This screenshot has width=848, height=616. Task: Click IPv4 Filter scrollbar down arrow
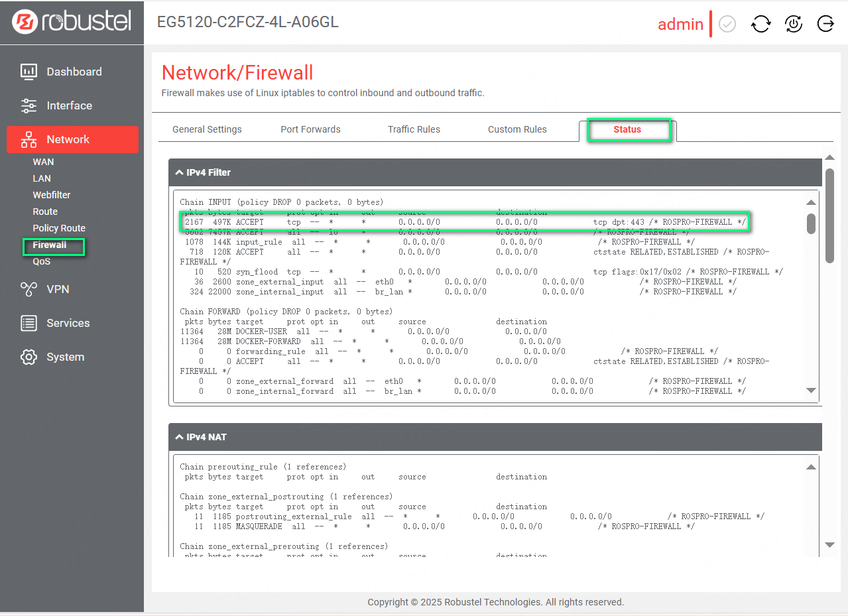tap(811, 391)
